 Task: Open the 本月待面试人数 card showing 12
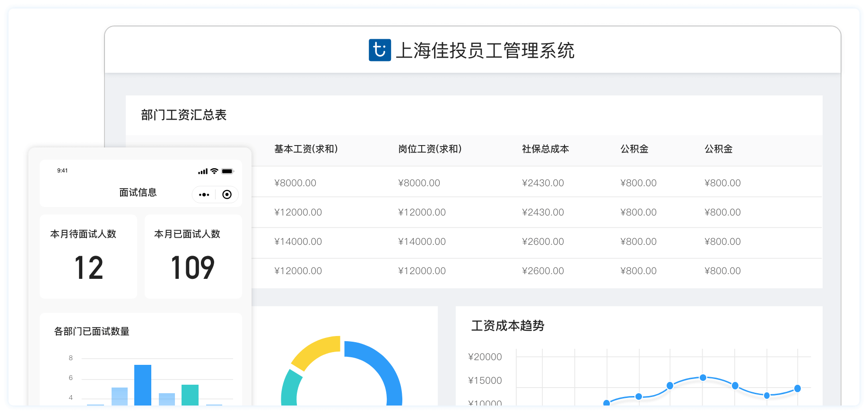[88, 257]
